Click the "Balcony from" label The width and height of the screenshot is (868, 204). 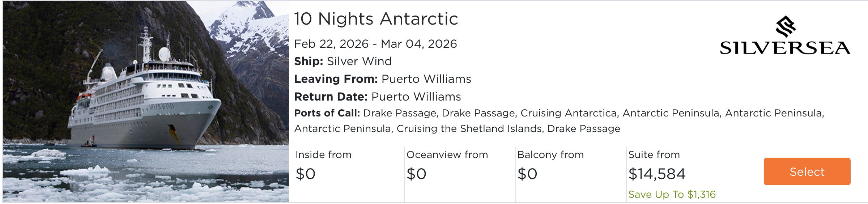550,155
